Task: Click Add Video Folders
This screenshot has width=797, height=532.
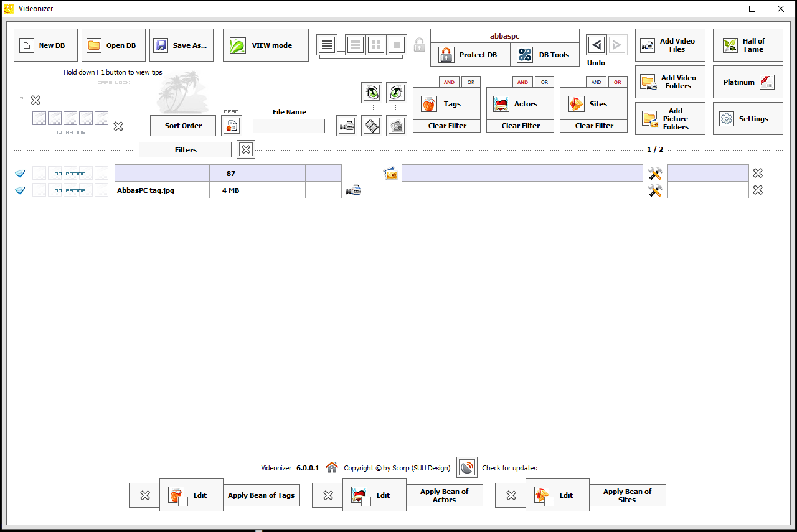Action: (x=670, y=82)
